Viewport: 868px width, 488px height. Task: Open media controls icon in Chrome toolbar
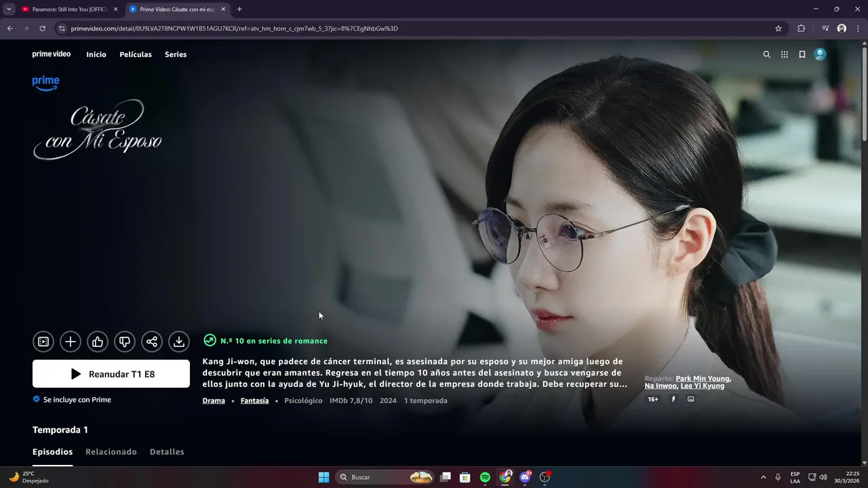coord(825,28)
